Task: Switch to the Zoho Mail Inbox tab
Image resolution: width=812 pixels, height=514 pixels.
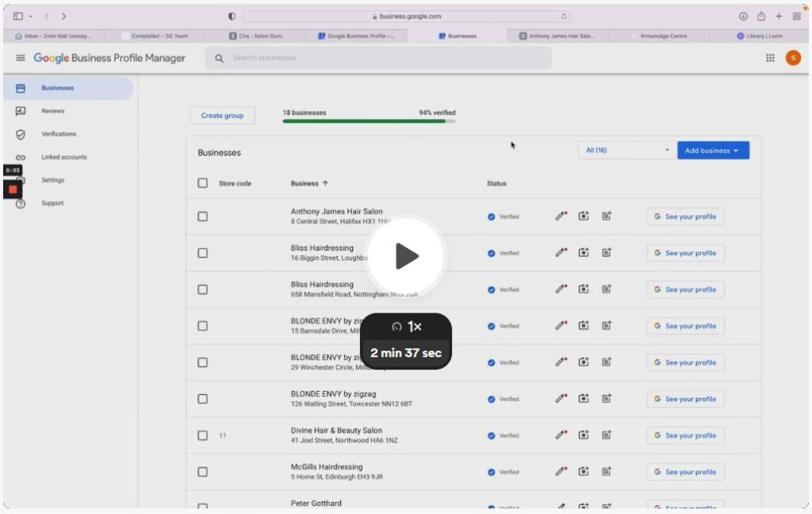Action: click(x=53, y=36)
